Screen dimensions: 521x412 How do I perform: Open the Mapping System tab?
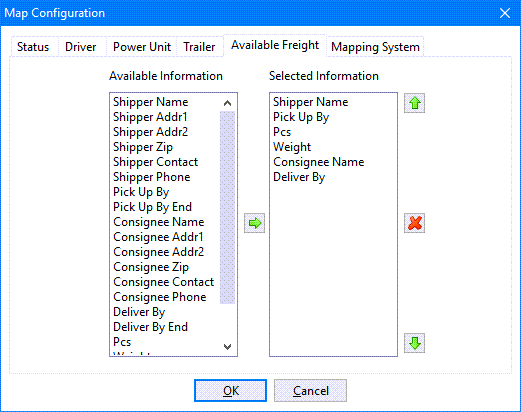[x=375, y=47]
